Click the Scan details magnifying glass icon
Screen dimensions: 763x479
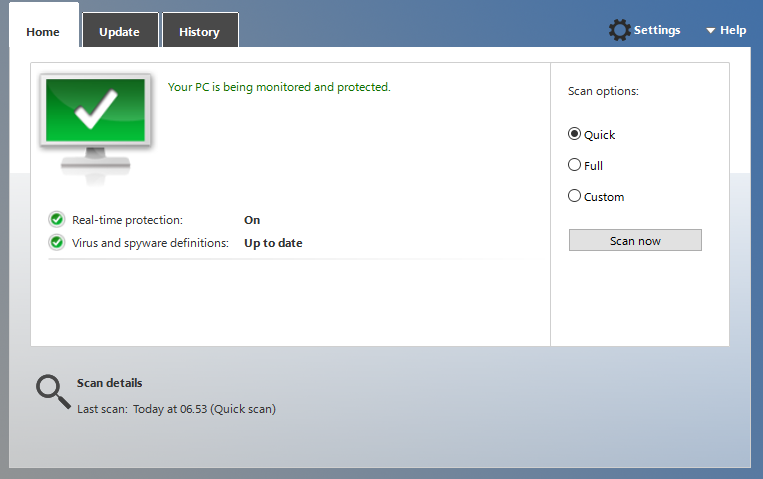(x=52, y=392)
